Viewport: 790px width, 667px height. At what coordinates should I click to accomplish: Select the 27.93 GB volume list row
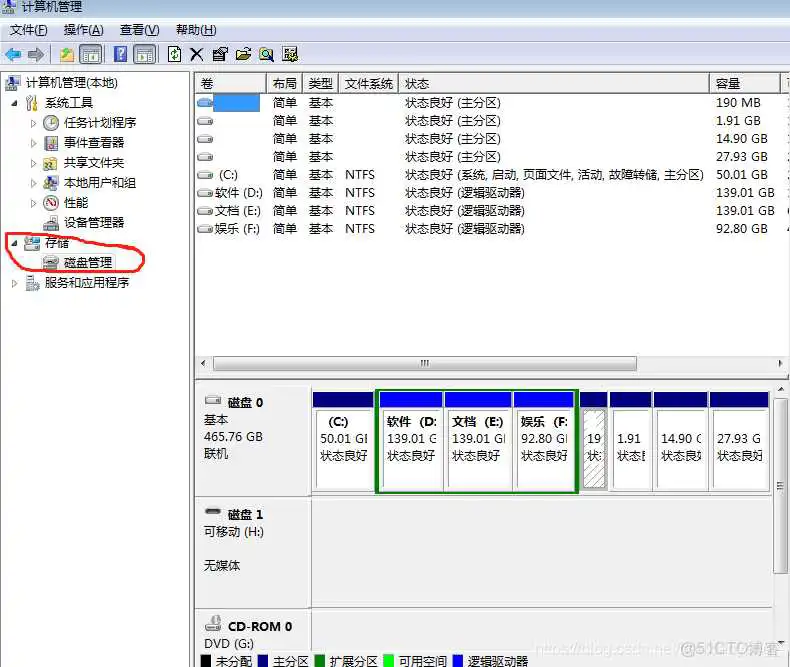490,157
